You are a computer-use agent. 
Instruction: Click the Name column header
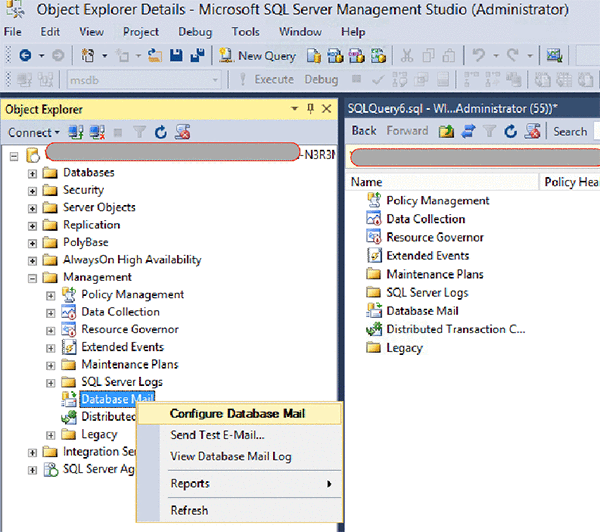(x=442, y=182)
